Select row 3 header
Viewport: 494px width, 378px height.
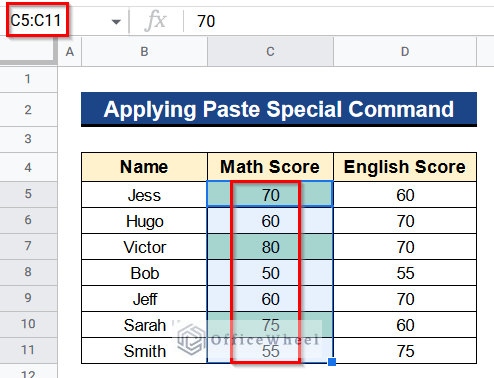[x=28, y=139]
